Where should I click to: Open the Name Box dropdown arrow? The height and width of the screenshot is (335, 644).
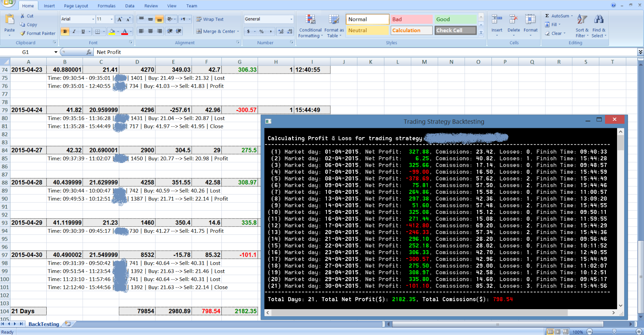click(56, 52)
